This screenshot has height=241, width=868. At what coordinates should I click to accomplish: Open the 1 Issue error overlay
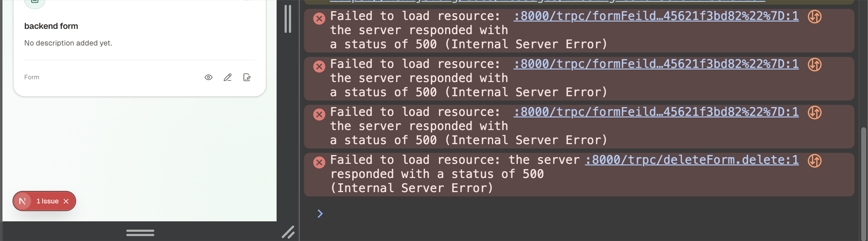click(x=47, y=201)
